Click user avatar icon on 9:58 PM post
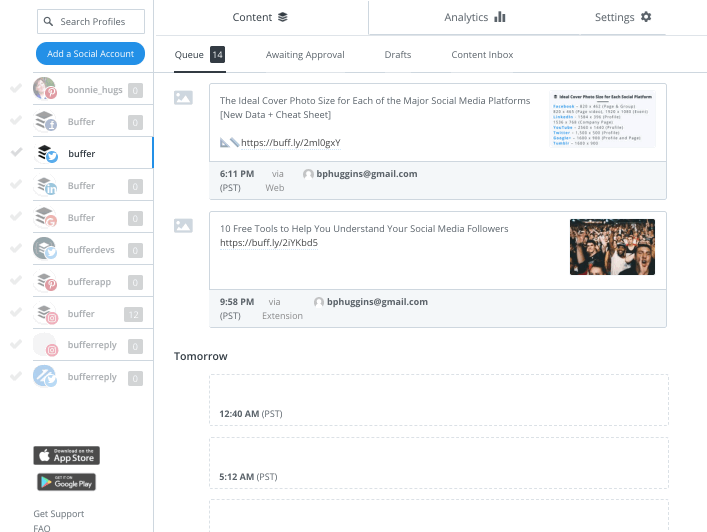Screen dimensions: 707x532 [x=319, y=302]
